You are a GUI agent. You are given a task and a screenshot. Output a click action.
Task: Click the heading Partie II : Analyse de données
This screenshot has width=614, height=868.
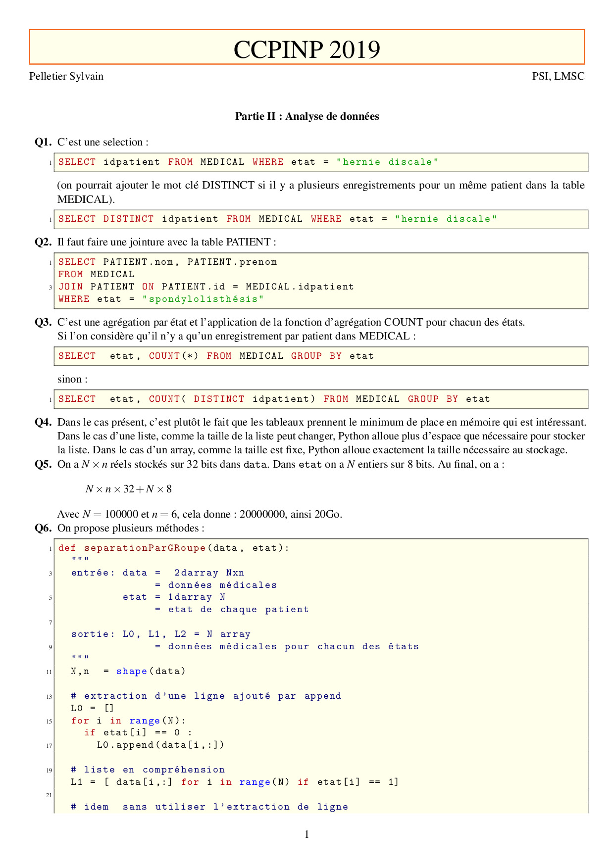(x=307, y=116)
